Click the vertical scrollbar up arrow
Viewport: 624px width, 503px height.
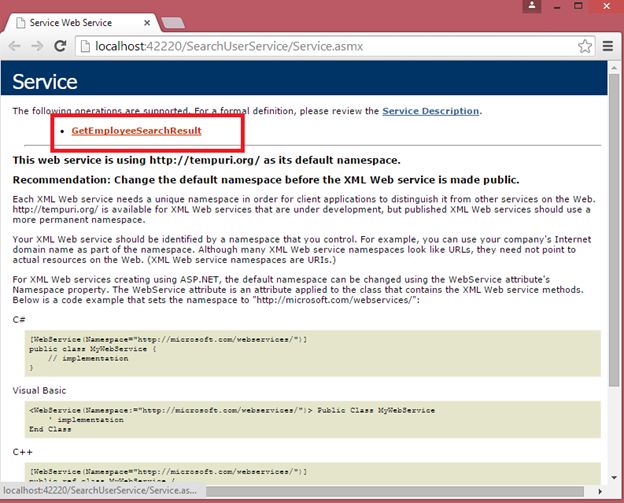click(614, 68)
